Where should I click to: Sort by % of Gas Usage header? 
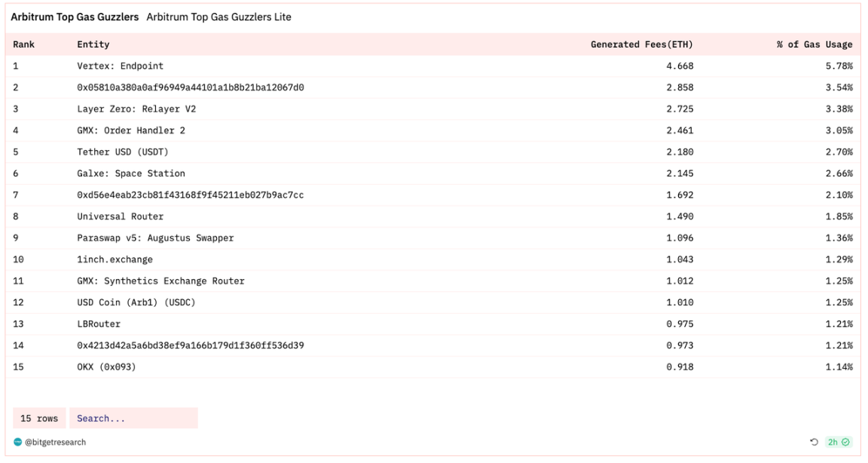[815, 44]
